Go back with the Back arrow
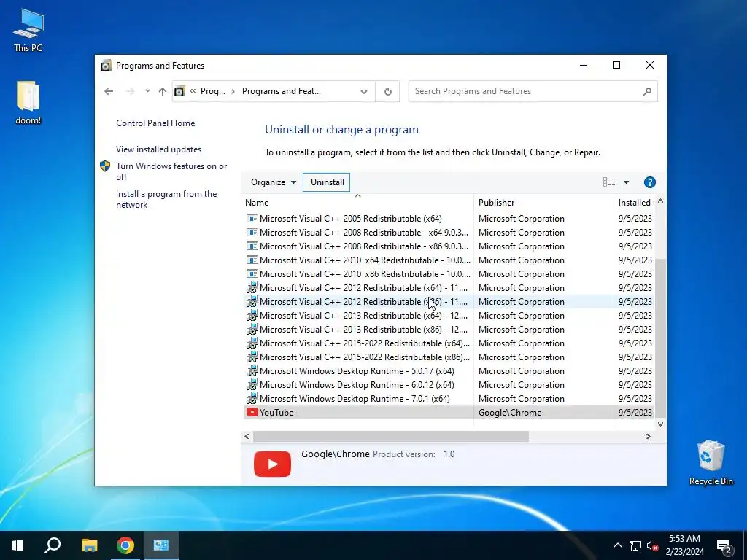This screenshot has height=560, width=747. point(109,91)
